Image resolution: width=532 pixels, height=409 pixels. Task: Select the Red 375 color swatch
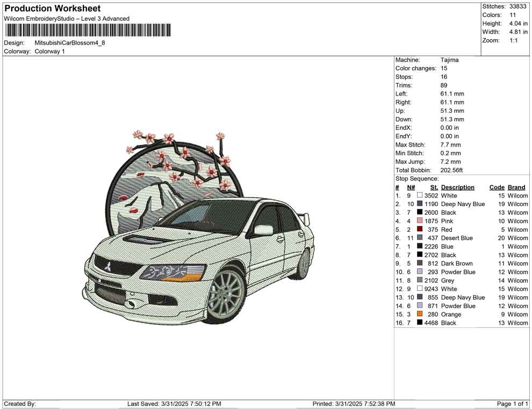tap(420, 229)
